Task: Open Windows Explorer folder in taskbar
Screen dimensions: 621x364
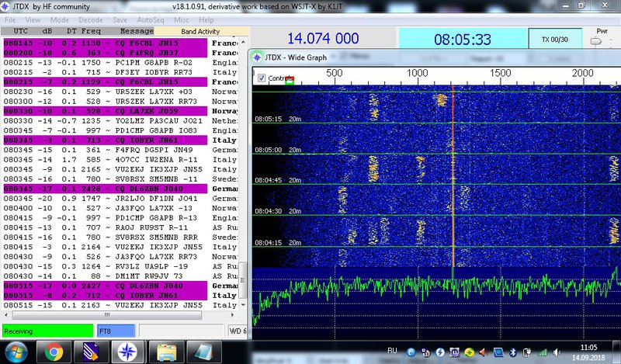Action: coord(164,352)
